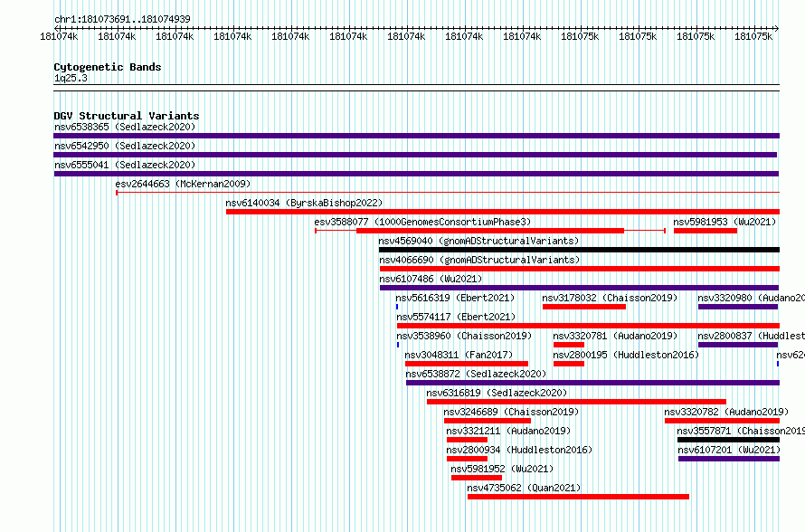Select the red bar under nsv2800934
This screenshot has width=805, height=532.
[x=468, y=459]
